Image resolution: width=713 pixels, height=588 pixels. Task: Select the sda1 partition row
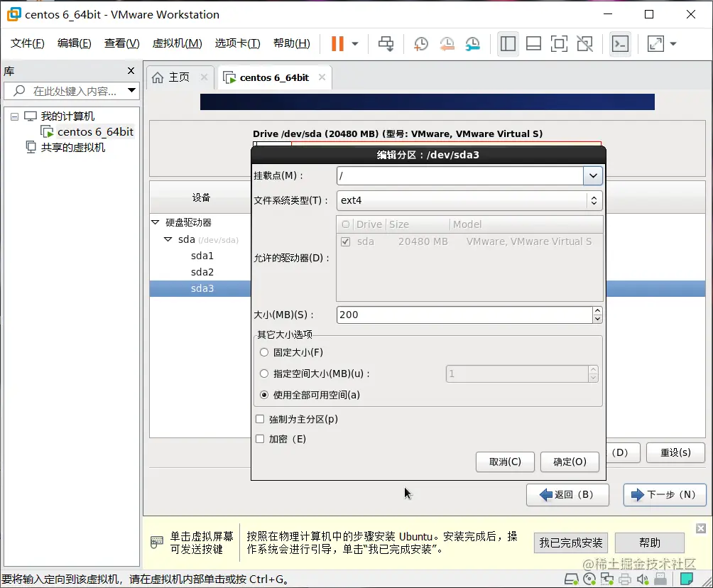click(x=202, y=256)
